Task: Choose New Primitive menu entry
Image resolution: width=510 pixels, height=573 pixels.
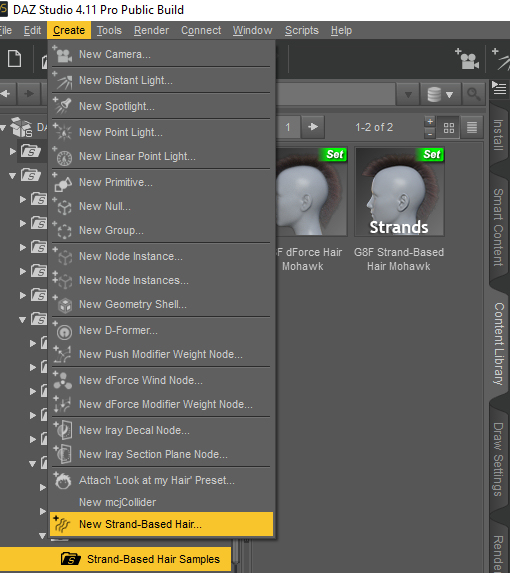Action: point(161,182)
